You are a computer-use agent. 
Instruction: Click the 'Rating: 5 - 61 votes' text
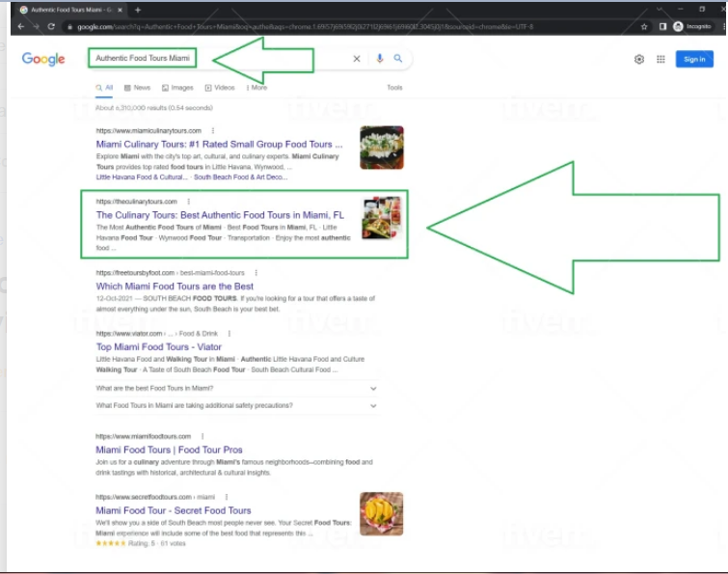tap(157, 543)
